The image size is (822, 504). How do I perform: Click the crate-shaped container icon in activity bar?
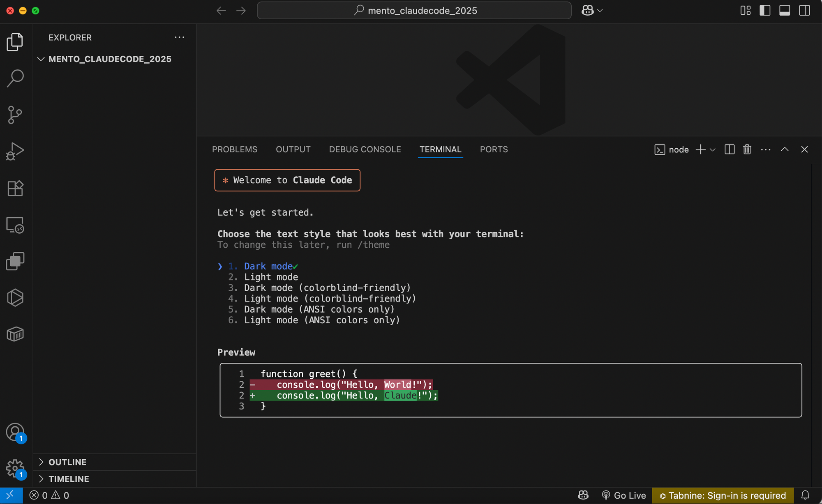click(15, 334)
